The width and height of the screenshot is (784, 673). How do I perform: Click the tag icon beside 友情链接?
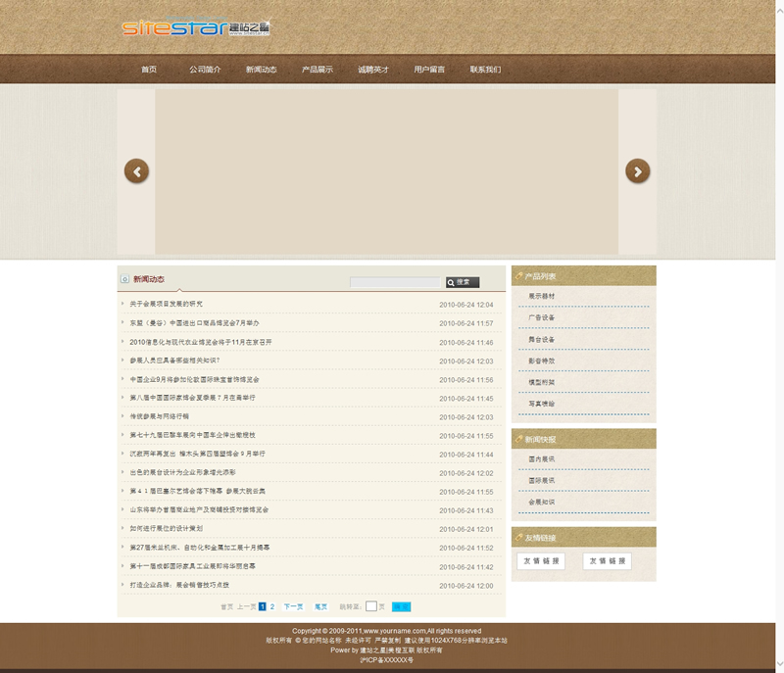coord(517,537)
